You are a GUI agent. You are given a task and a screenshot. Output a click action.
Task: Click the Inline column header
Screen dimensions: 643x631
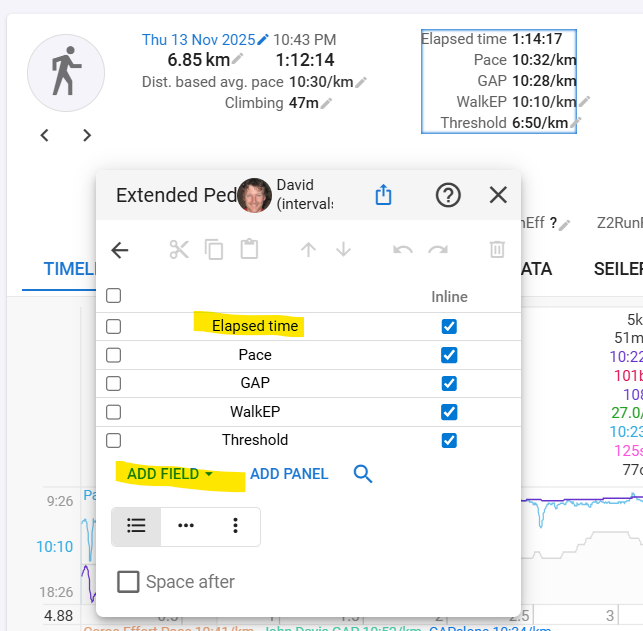449,297
